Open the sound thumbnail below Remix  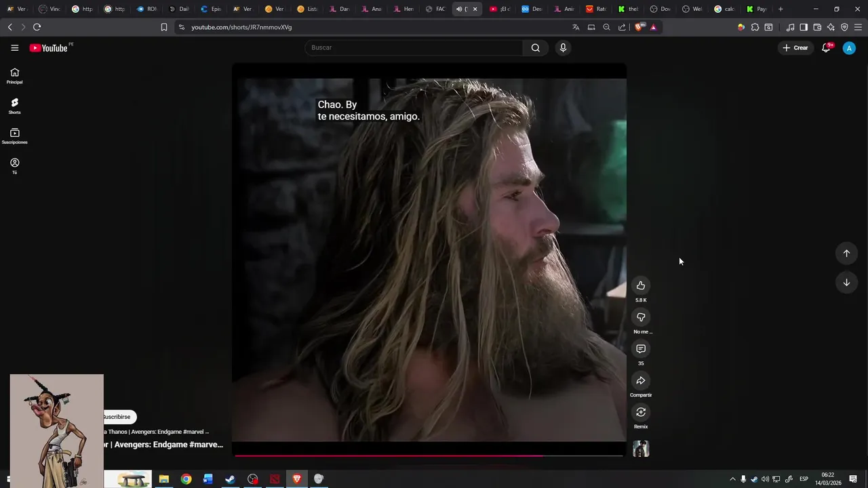pyautogui.click(x=641, y=449)
